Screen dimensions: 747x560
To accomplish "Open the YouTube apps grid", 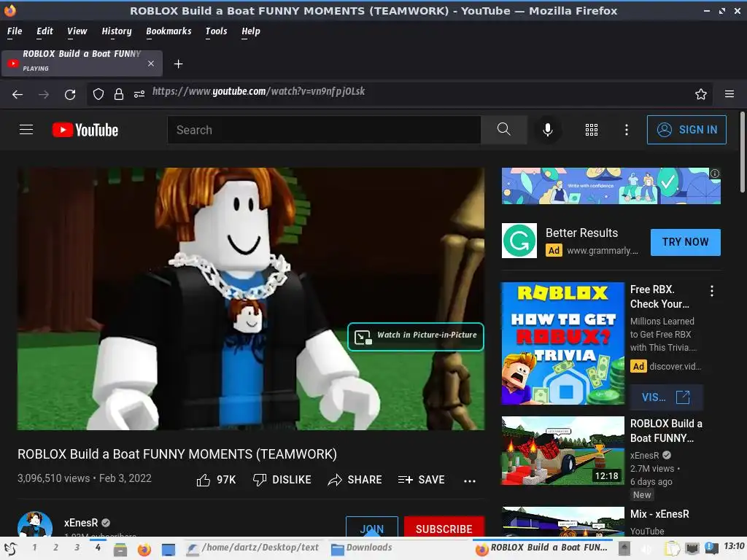I will tap(591, 130).
